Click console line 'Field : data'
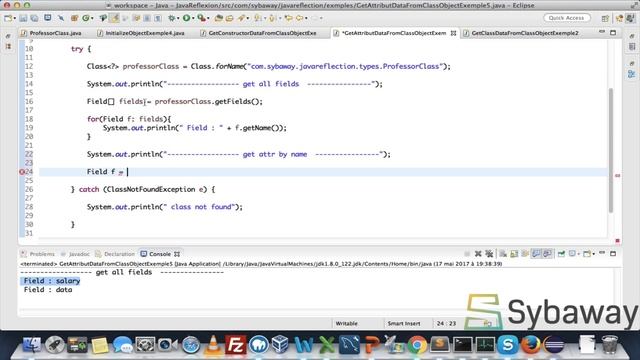 coord(48,290)
